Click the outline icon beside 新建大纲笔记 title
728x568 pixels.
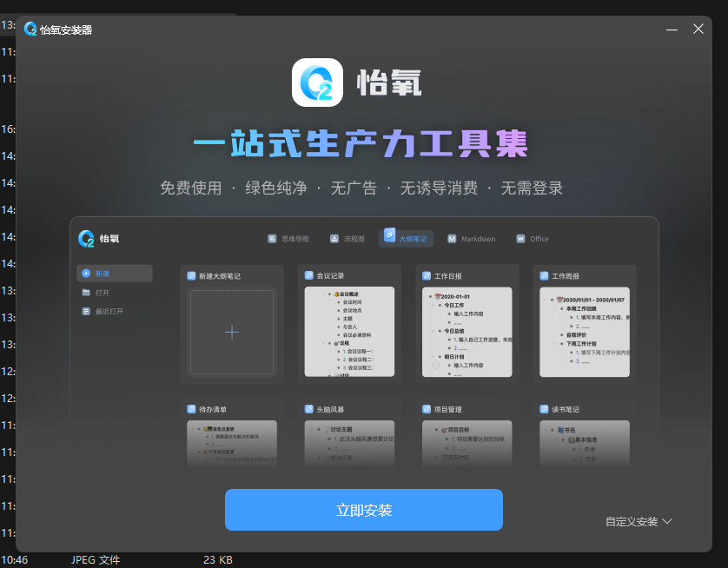click(191, 276)
